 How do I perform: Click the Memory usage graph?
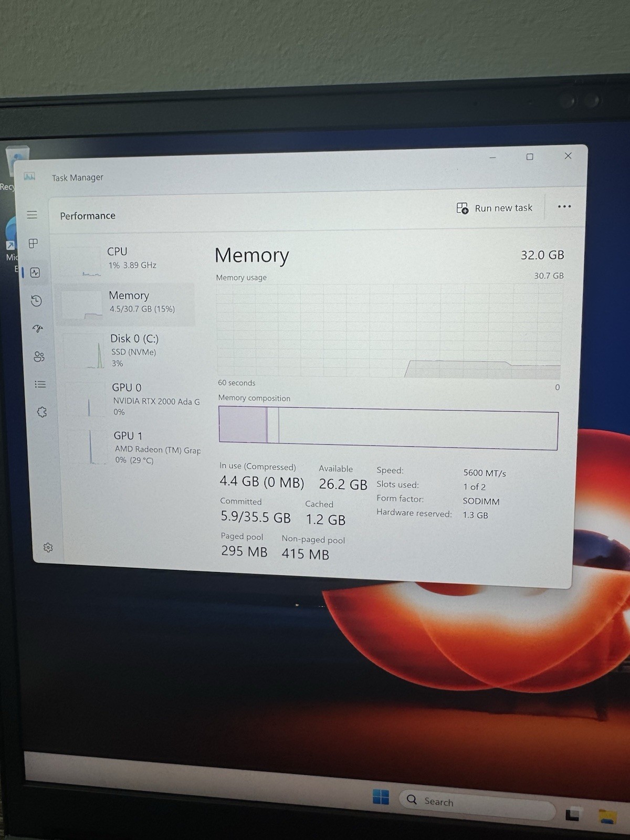(389, 331)
